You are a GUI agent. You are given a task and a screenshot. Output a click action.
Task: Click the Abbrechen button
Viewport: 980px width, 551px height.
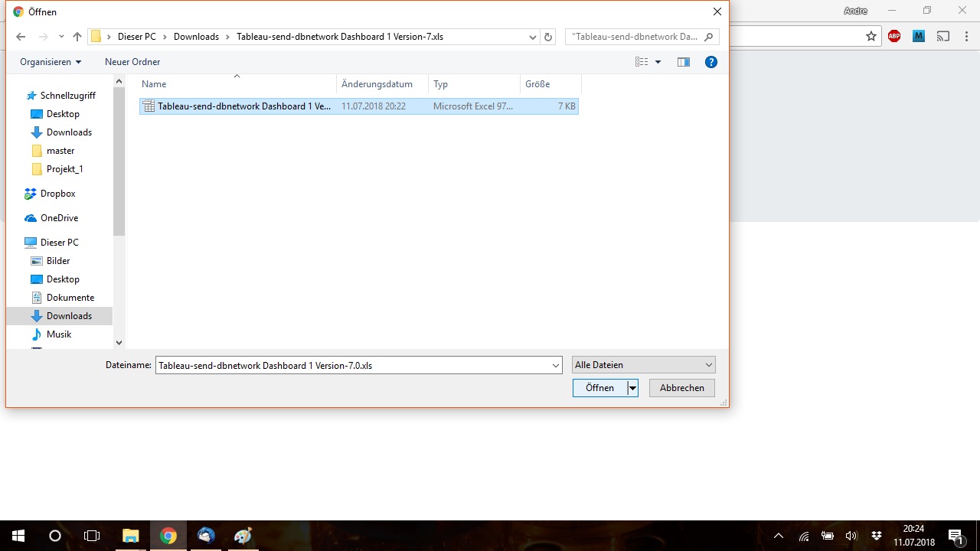coord(681,388)
